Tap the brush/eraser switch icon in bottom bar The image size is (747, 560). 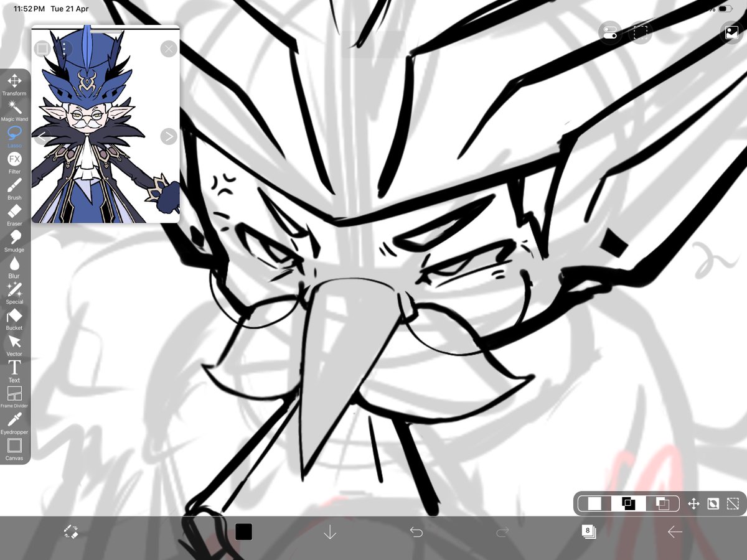tap(71, 532)
